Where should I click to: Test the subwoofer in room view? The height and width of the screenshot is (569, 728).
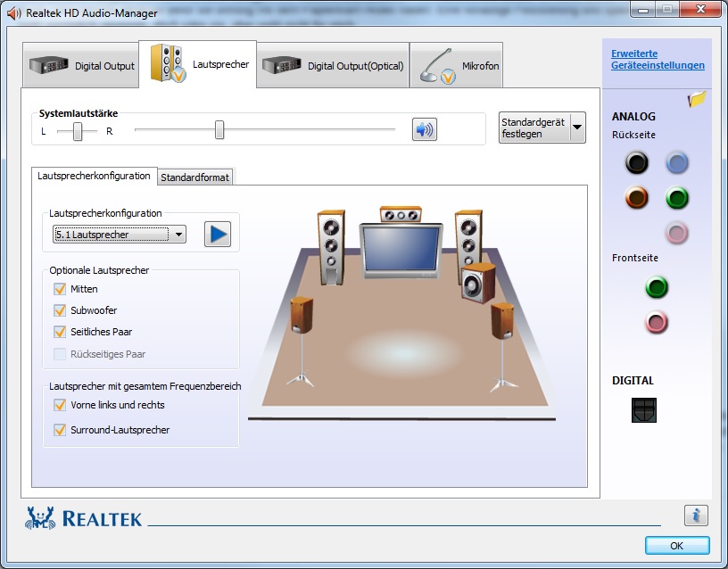[479, 283]
